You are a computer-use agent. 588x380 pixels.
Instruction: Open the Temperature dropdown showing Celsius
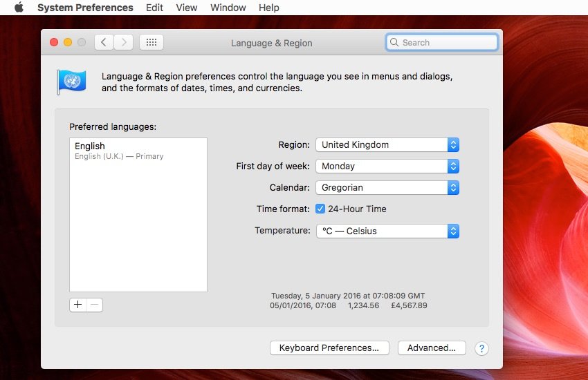point(387,231)
